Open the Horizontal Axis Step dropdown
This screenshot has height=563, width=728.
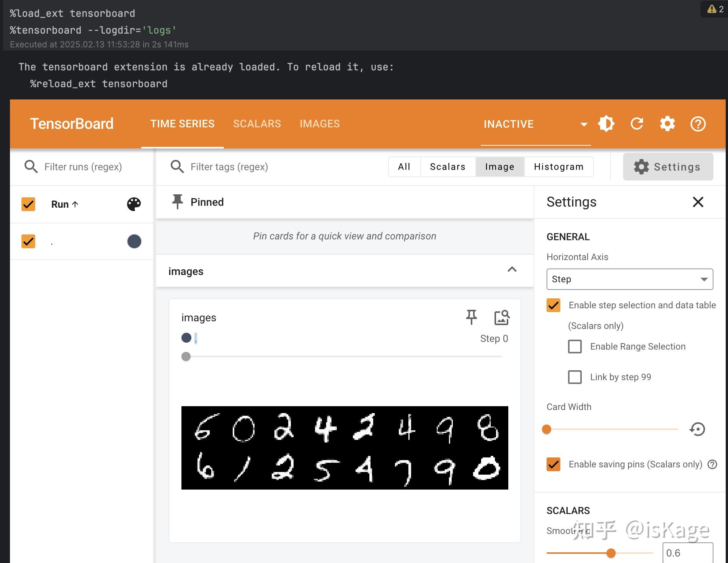(629, 279)
